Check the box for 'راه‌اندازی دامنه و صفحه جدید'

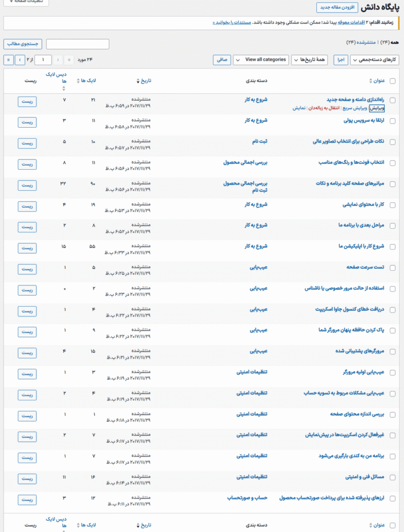tap(393, 100)
